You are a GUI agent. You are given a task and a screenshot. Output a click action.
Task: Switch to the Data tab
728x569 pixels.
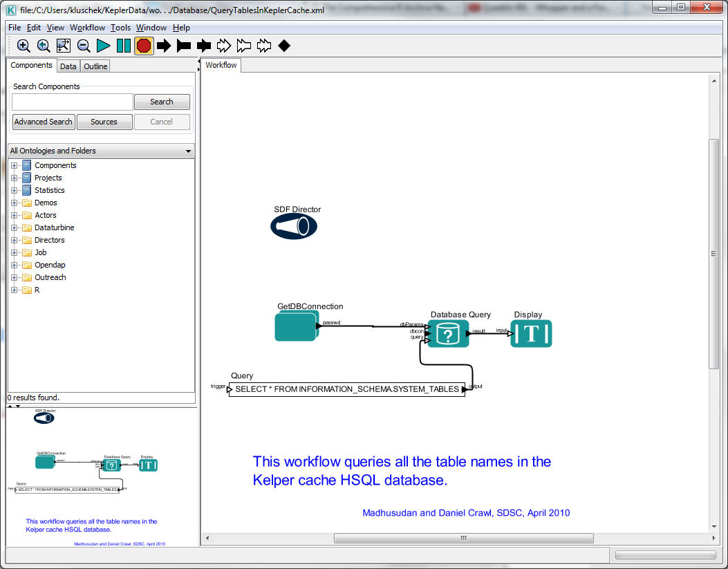pos(68,66)
